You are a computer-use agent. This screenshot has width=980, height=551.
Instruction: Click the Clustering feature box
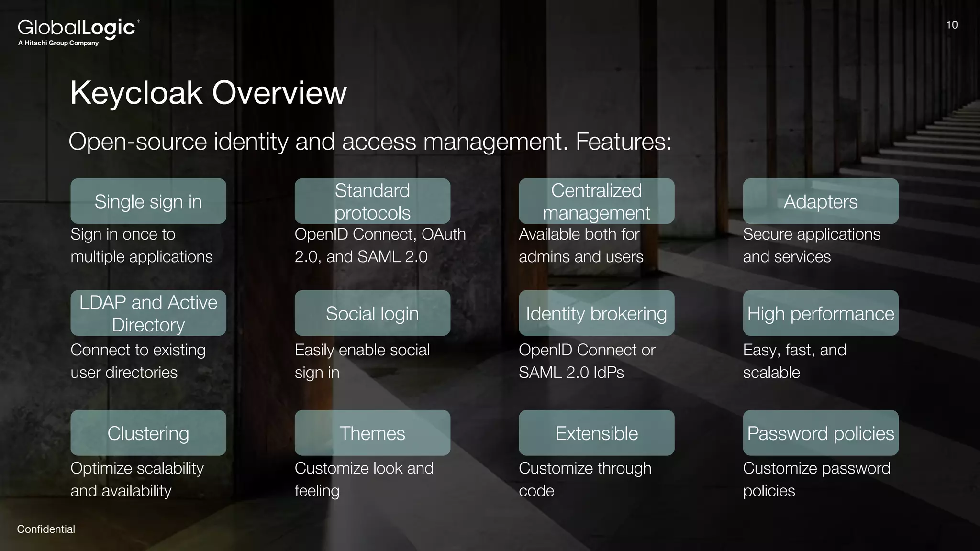point(148,433)
